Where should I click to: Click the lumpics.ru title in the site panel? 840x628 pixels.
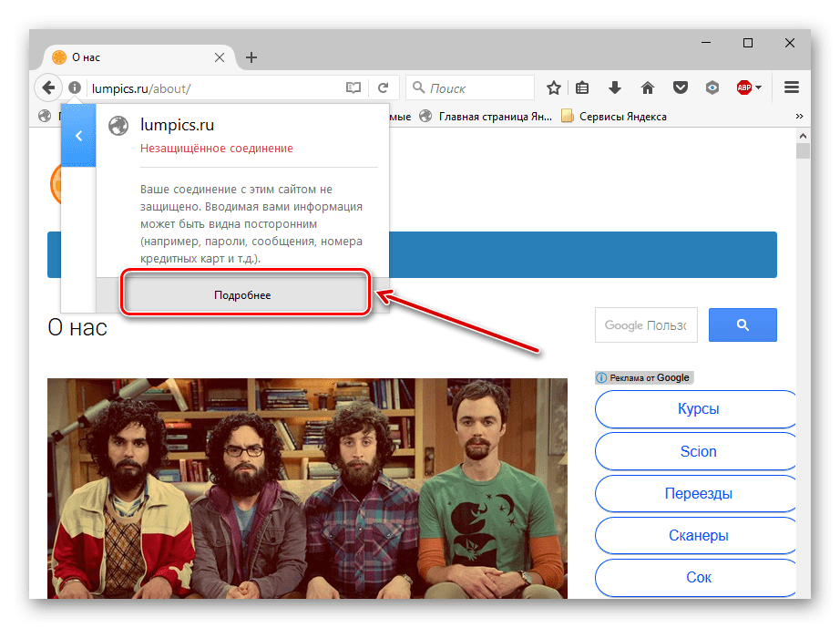click(x=178, y=125)
